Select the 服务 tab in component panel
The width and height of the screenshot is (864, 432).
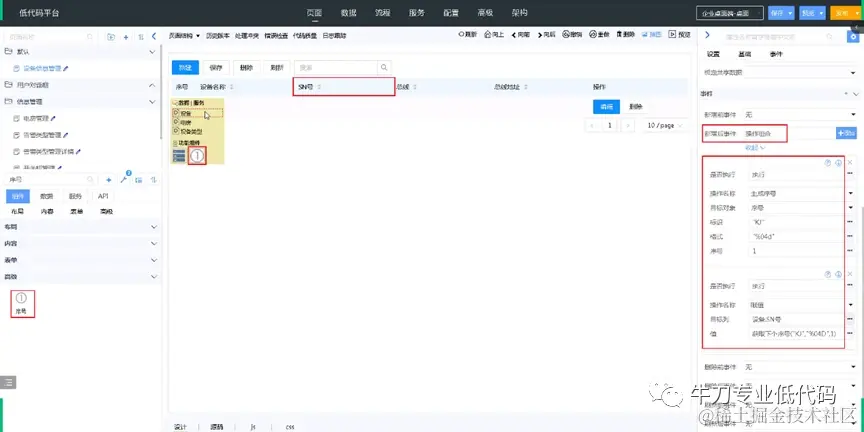(x=75, y=196)
